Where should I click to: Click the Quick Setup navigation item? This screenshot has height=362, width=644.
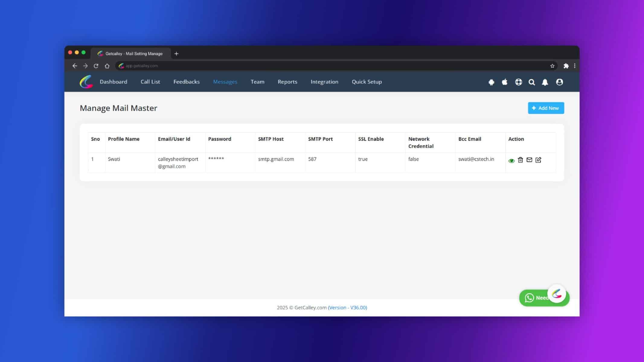point(366,81)
